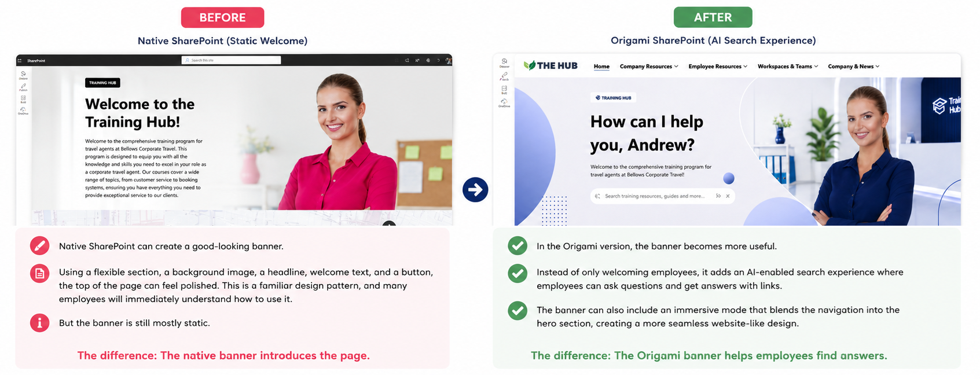This screenshot has height=379, width=980.
Task: Clear the Origami search with the X icon
Action: [x=728, y=196]
